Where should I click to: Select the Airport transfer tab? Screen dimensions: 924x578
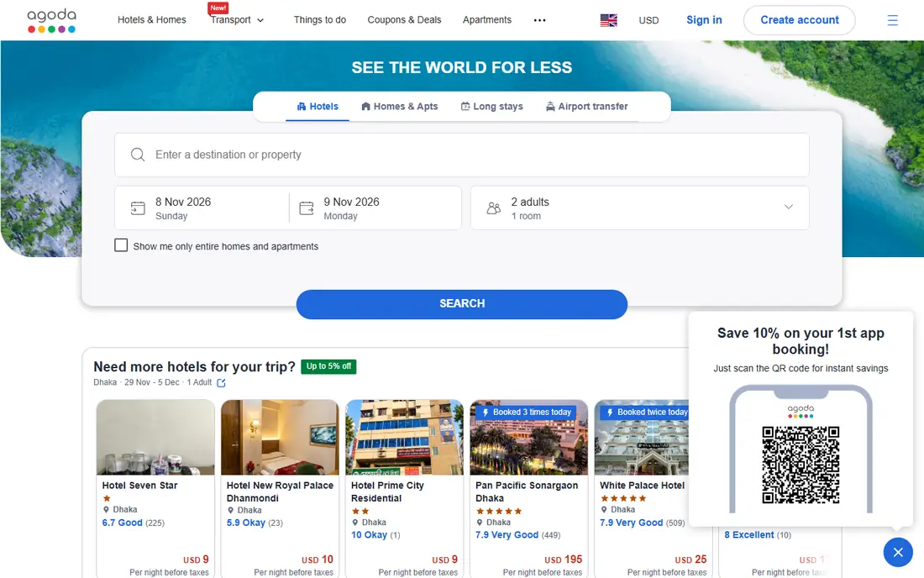587,107
